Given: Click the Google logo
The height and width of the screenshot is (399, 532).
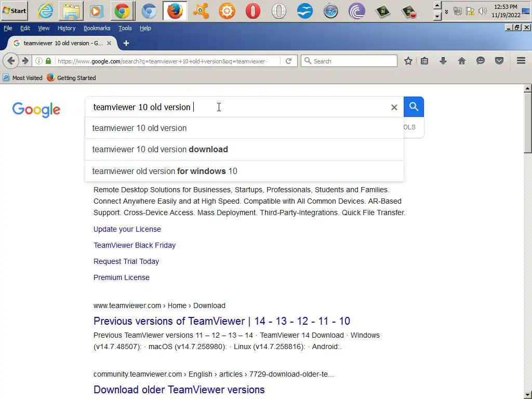Looking at the screenshot, I should click(x=36, y=110).
